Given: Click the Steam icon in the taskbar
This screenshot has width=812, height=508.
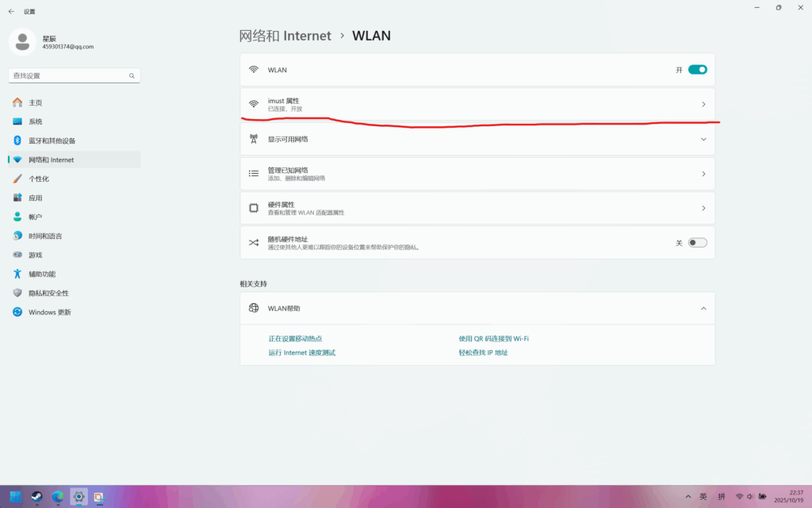Looking at the screenshot, I should (36, 498).
